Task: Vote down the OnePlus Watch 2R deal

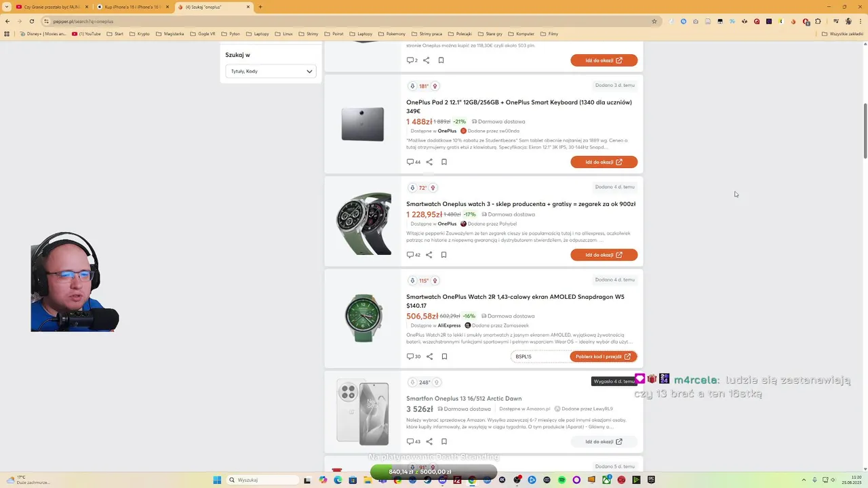Action: [412, 281]
